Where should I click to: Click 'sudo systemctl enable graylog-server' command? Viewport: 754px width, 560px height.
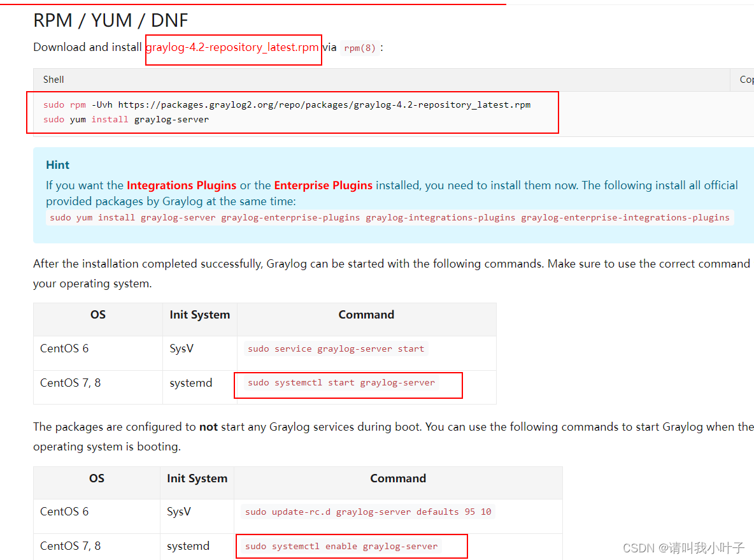pyautogui.click(x=341, y=547)
